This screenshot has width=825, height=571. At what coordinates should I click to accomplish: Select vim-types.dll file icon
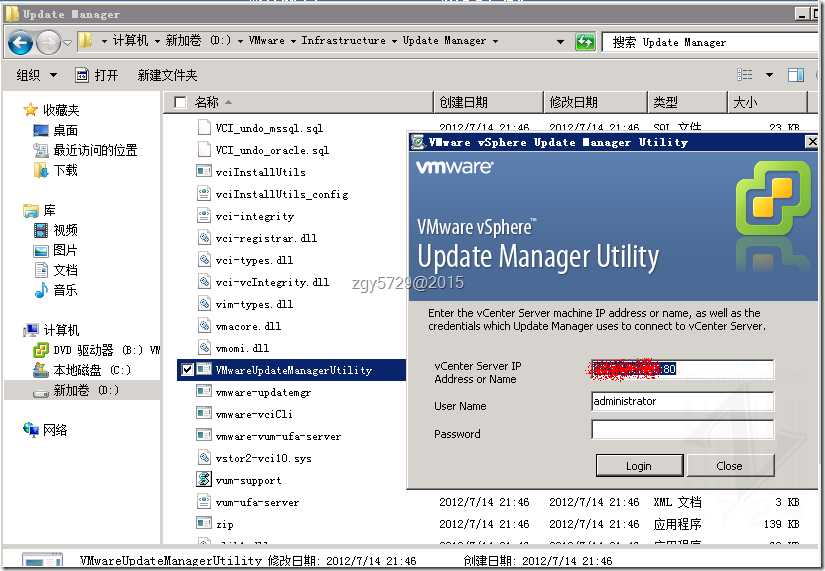point(204,304)
